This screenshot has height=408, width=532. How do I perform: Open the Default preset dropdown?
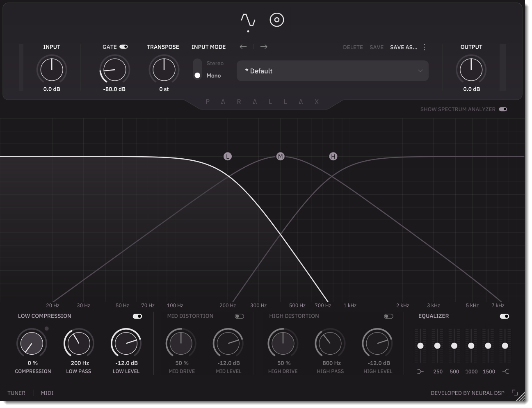click(x=333, y=71)
